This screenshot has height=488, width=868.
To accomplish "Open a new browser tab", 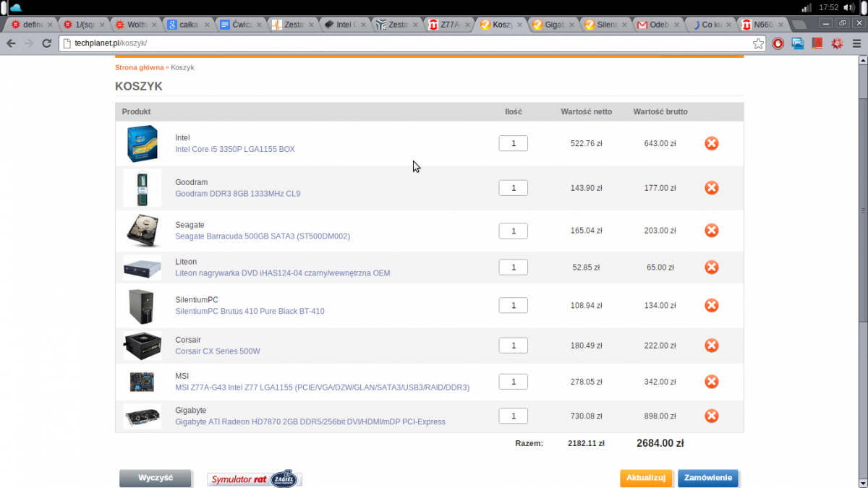I will pyautogui.click(x=799, y=25).
